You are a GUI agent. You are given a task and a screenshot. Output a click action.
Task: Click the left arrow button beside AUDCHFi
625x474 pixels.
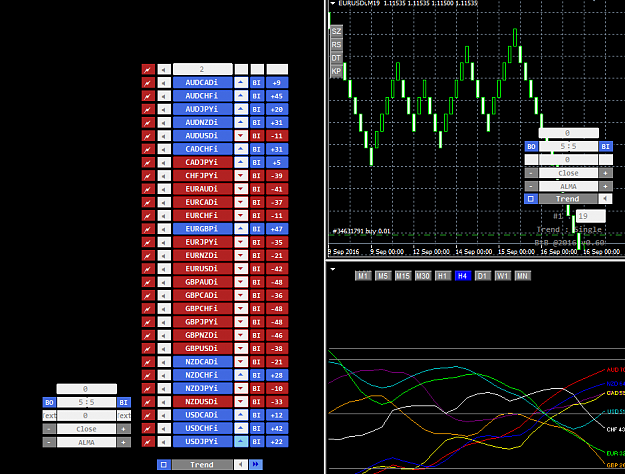(x=164, y=96)
